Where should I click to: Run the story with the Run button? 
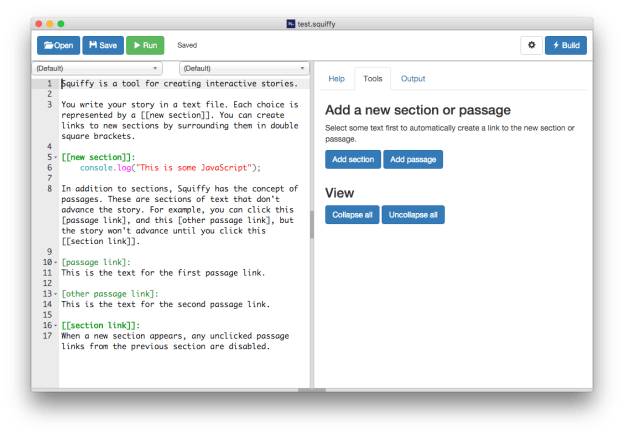click(x=145, y=45)
